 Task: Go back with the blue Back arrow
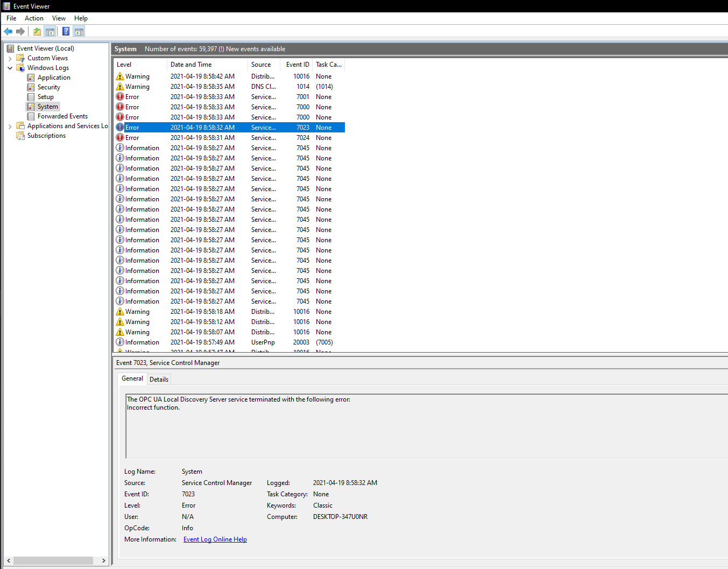coord(8,31)
